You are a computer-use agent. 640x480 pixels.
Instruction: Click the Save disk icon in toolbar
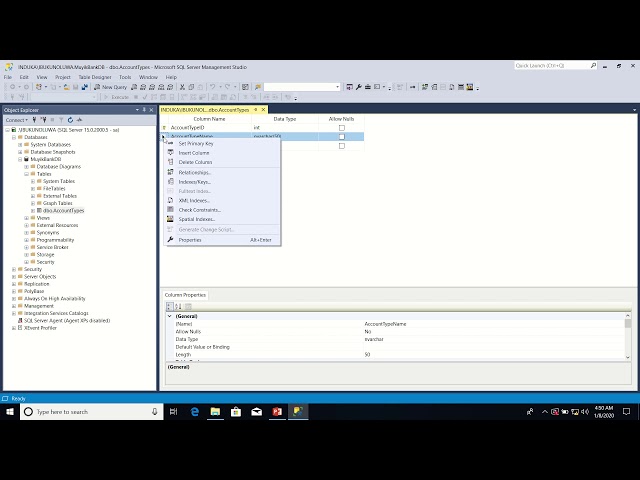(76, 87)
